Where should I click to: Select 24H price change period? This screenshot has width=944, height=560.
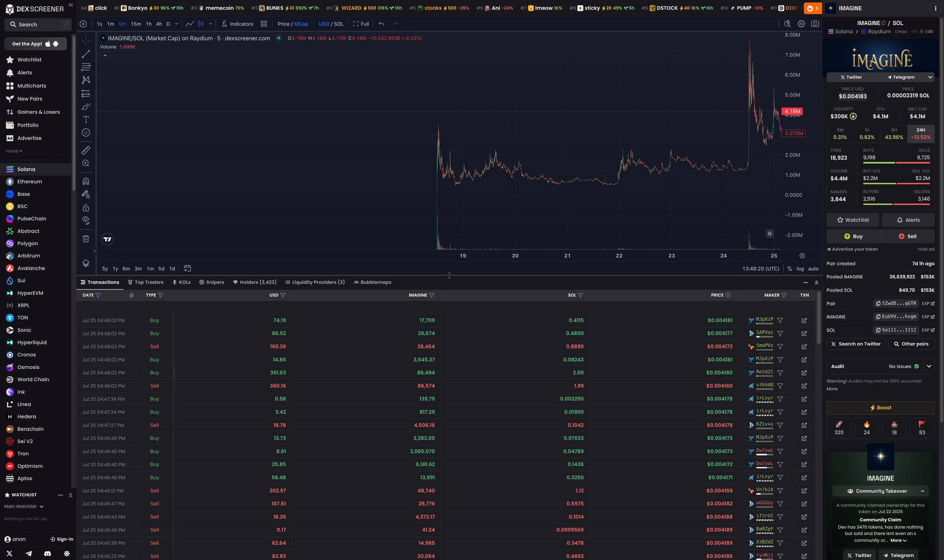pos(920,134)
